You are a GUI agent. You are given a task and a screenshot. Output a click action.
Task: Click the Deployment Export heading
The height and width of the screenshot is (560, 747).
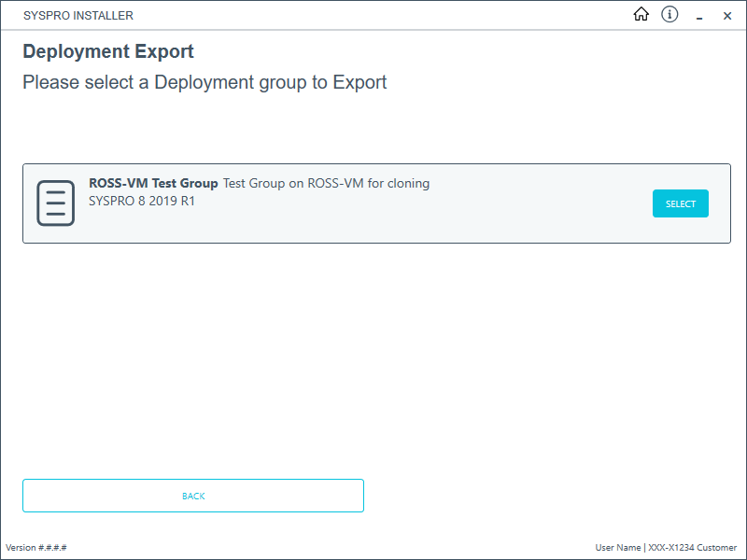108,51
